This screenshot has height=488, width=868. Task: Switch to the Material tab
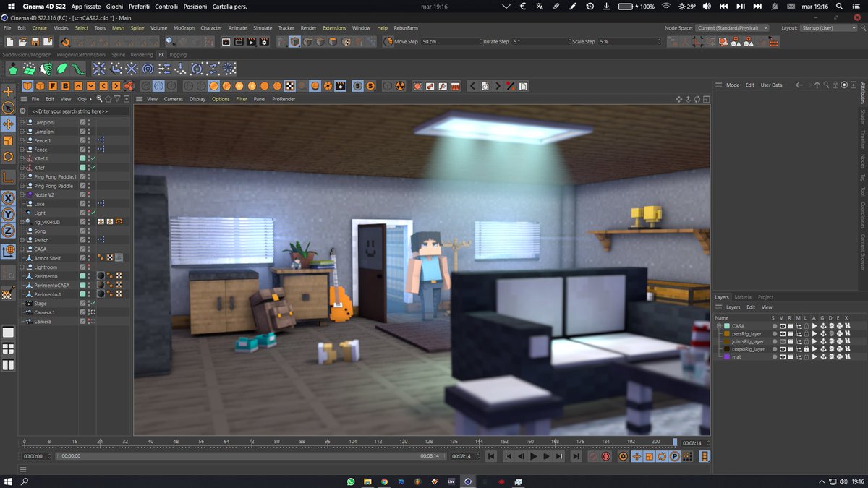743,297
